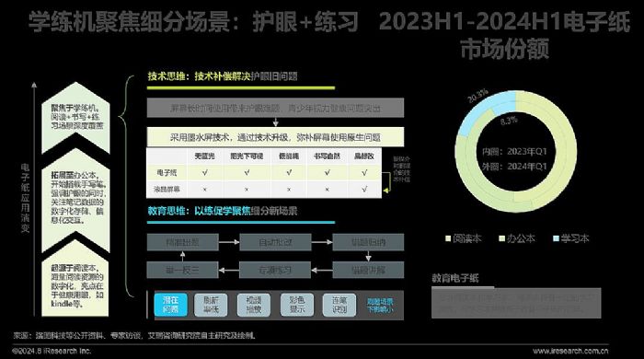Click the 自动批改 flow box
This screenshot has height=359, width=644.
coord(275,242)
